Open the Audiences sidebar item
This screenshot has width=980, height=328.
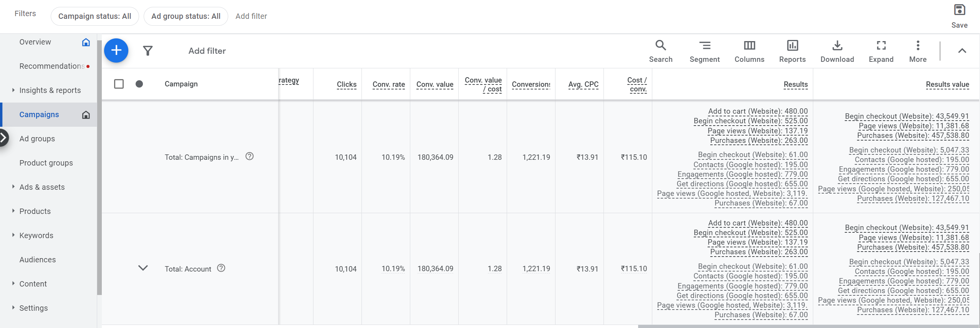pos(38,260)
